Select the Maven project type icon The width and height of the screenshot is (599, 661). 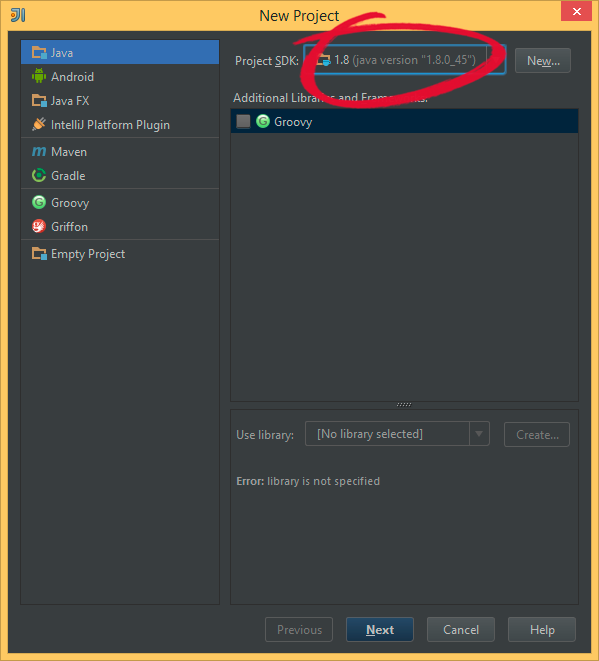(39, 151)
